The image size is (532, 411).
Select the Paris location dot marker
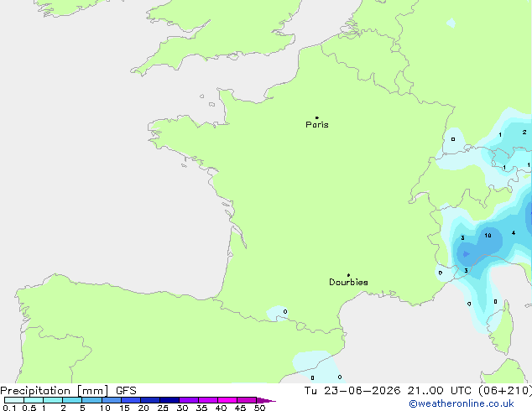(x=317, y=117)
